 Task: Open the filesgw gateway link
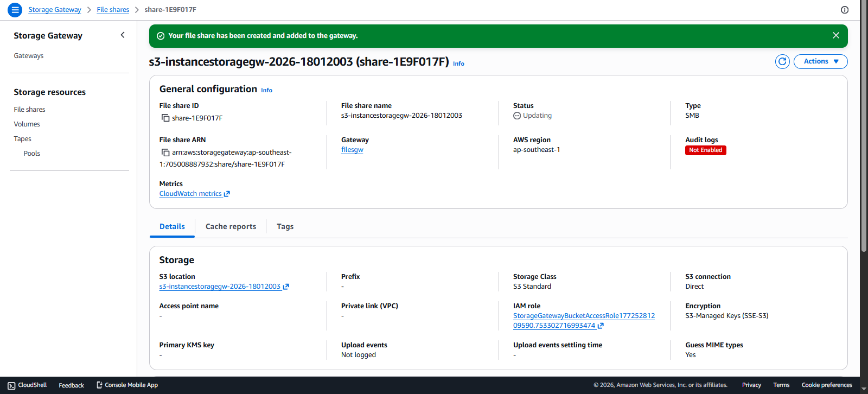click(x=352, y=150)
